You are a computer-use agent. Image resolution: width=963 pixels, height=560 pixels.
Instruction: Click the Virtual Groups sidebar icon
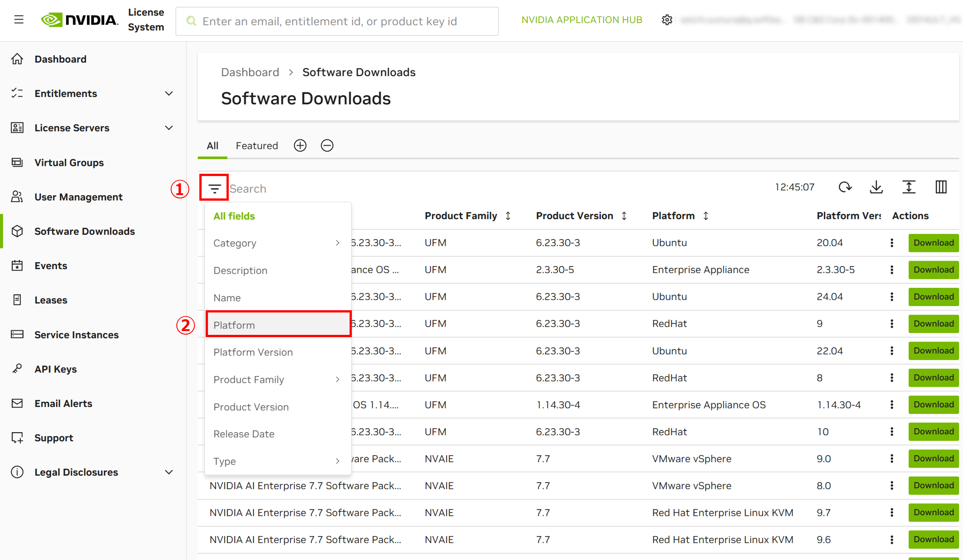(17, 162)
